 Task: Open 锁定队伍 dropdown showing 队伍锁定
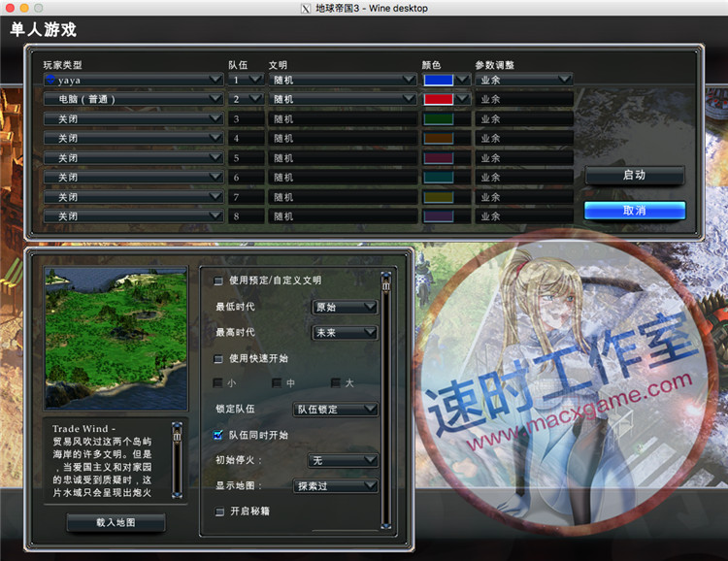coord(335,410)
